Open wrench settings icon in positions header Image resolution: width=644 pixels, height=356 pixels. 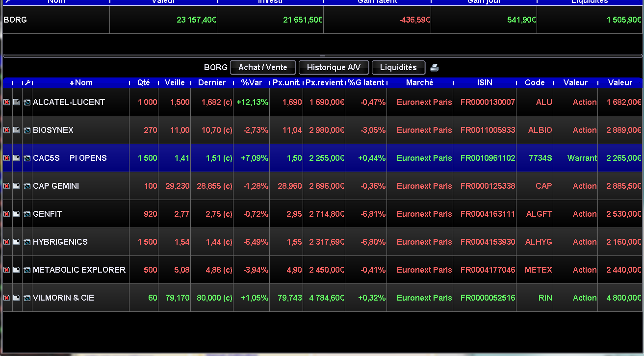[27, 82]
